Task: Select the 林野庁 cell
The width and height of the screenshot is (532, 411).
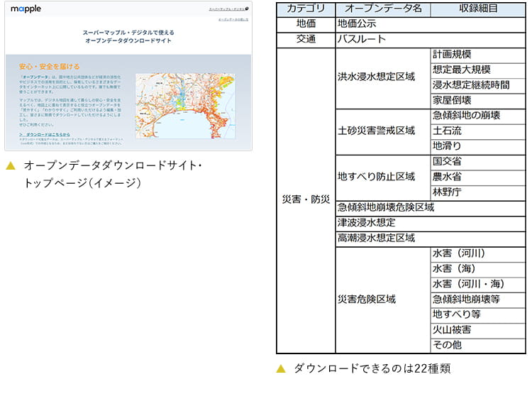Action: click(478, 193)
